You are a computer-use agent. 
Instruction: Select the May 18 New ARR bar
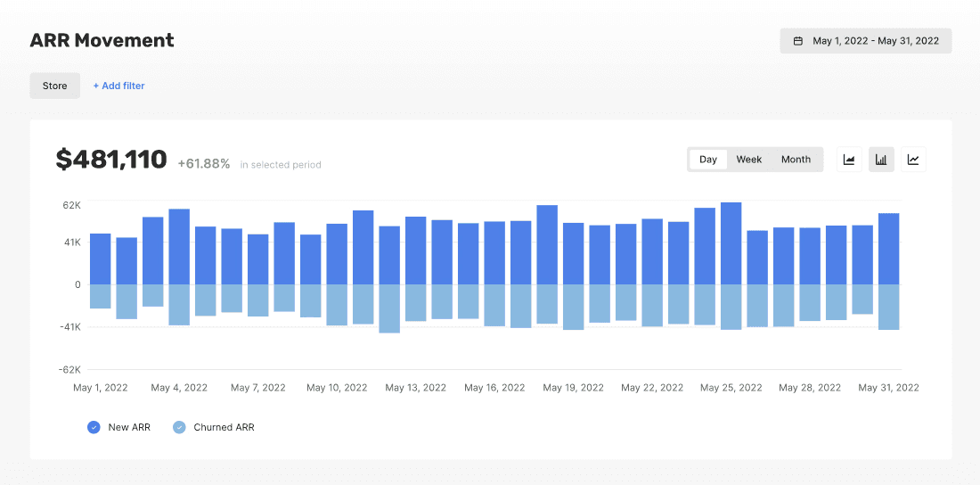[547, 245]
